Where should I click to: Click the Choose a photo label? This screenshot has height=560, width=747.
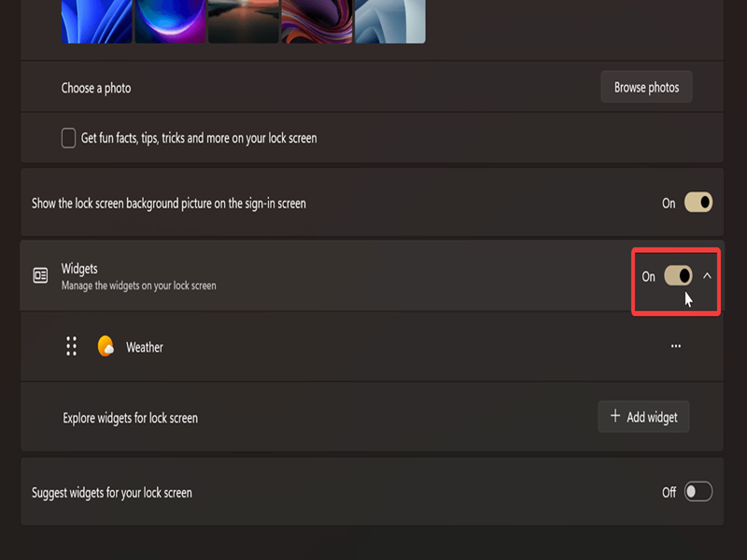[x=96, y=88]
